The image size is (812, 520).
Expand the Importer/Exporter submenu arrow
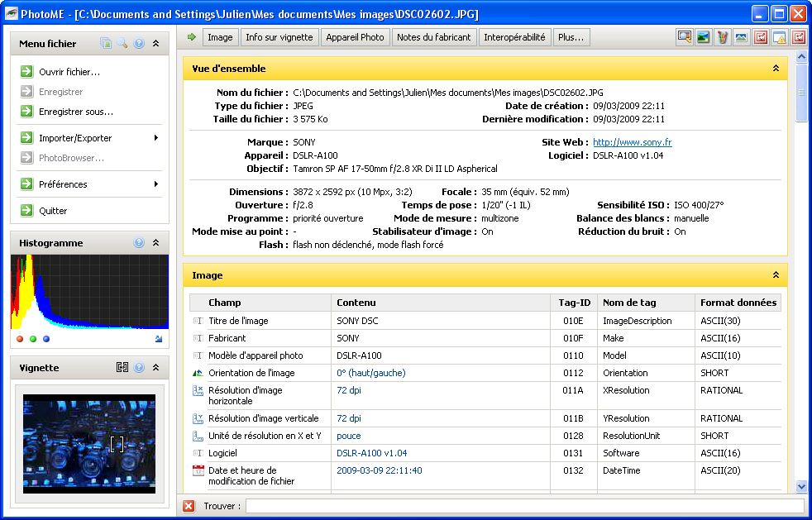156,138
